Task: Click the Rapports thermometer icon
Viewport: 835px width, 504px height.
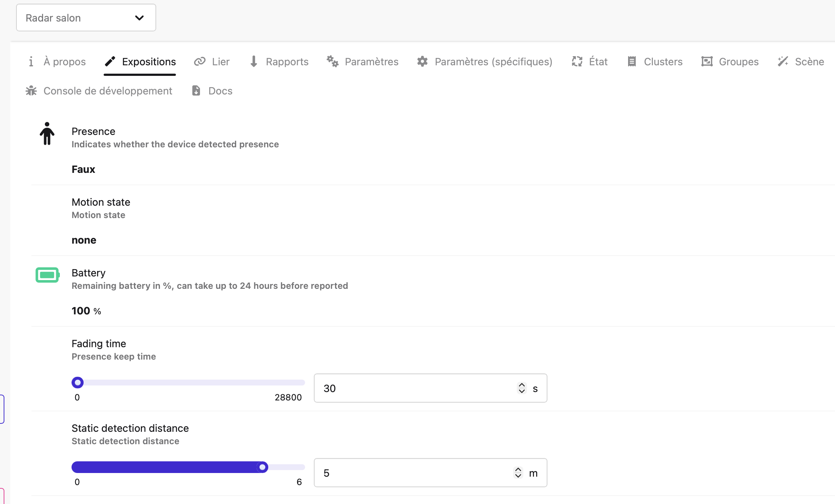Action: 254,62
